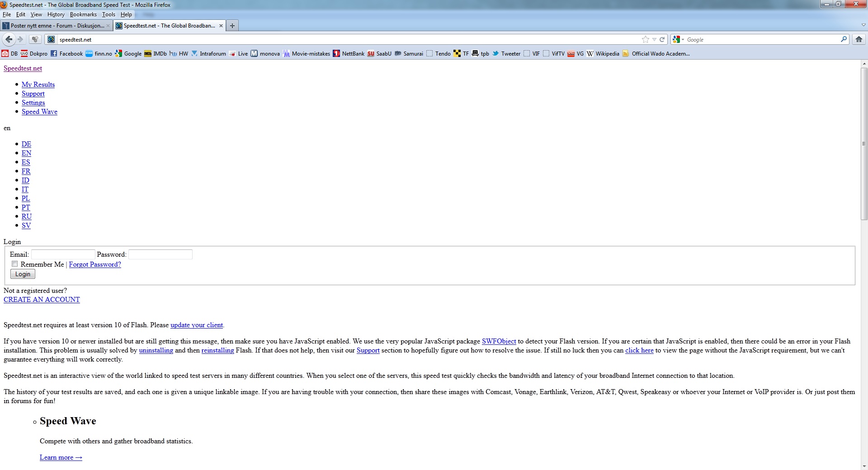Open the Bookmarks menu
The image size is (868, 470).
point(83,14)
